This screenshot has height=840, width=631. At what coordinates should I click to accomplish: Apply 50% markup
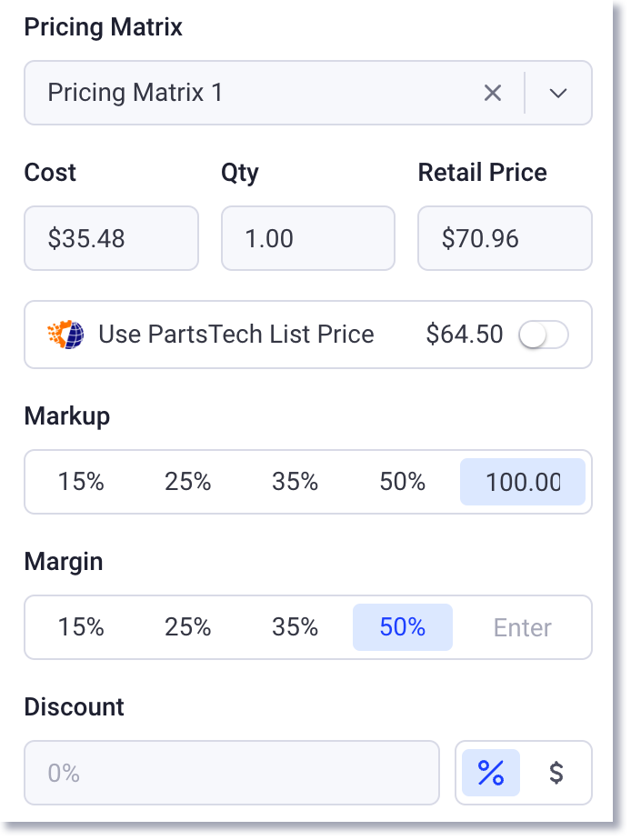[x=402, y=482]
